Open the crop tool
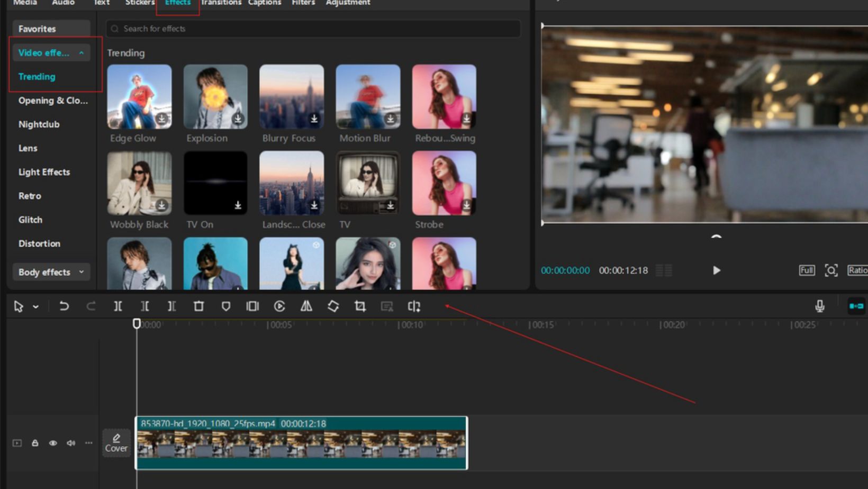 360,306
